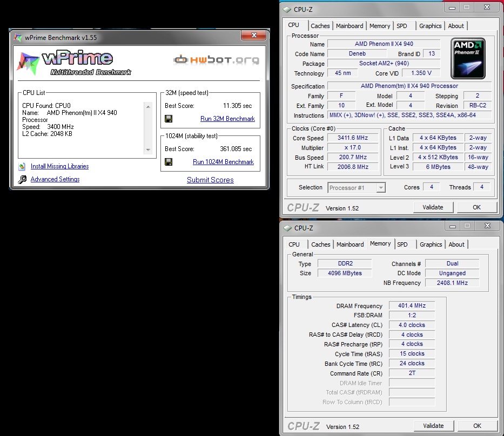Image resolution: width=504 pixels, height=436 pixels.
Task: Click the Multiplier x 17.0 value
Action: tap(353, 147)
